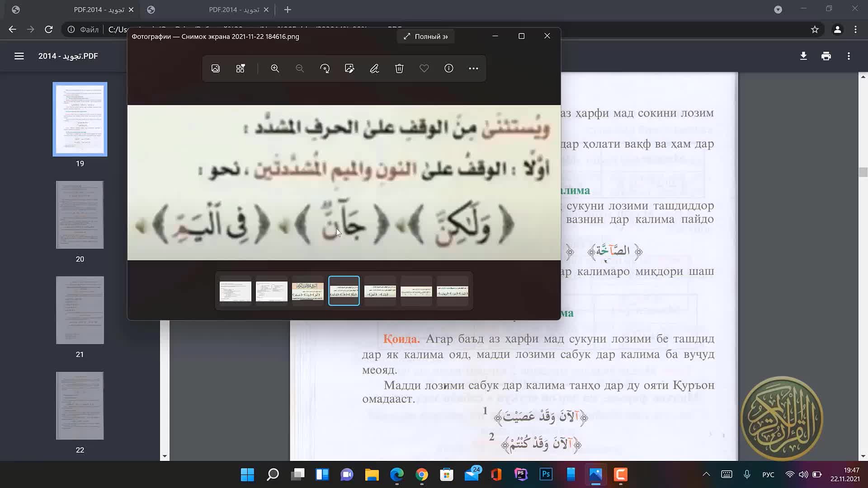Screen dimensions: 868x488
Task: Open the Windows Start menu
Action: click(x=247, y=474)
